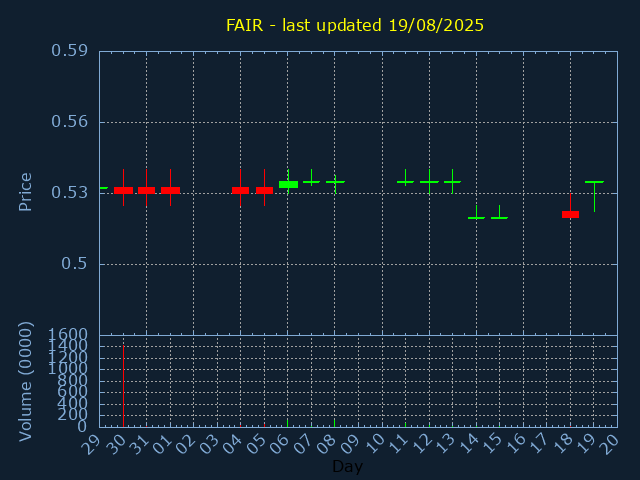Click the chart title 'FAIR - last updated 19/08/2025'
The height and width of the screenshot is (480, 640).
[355, 25]
